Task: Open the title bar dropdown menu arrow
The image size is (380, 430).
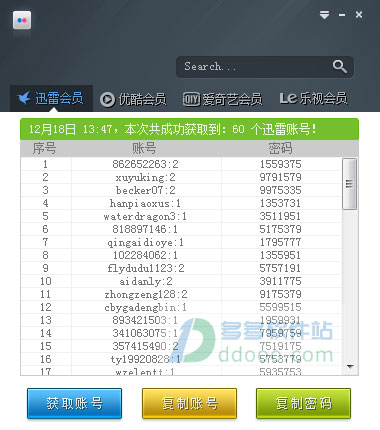Action: 324,15
